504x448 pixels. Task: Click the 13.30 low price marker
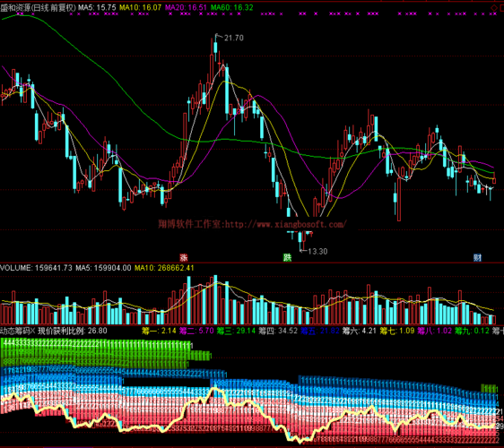click(313, 251)
